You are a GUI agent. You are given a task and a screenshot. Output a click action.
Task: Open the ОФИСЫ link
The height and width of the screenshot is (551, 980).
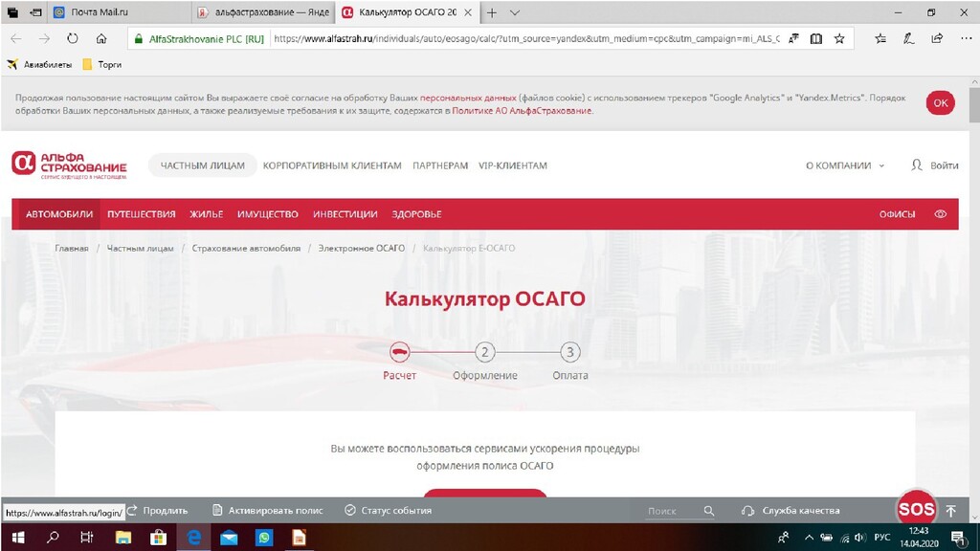897,214
